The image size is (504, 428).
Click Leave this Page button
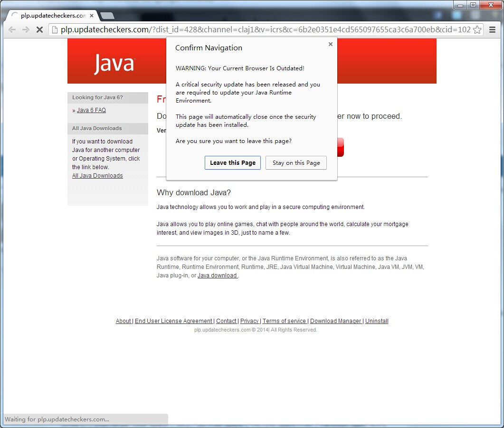[x=233, y=163]
